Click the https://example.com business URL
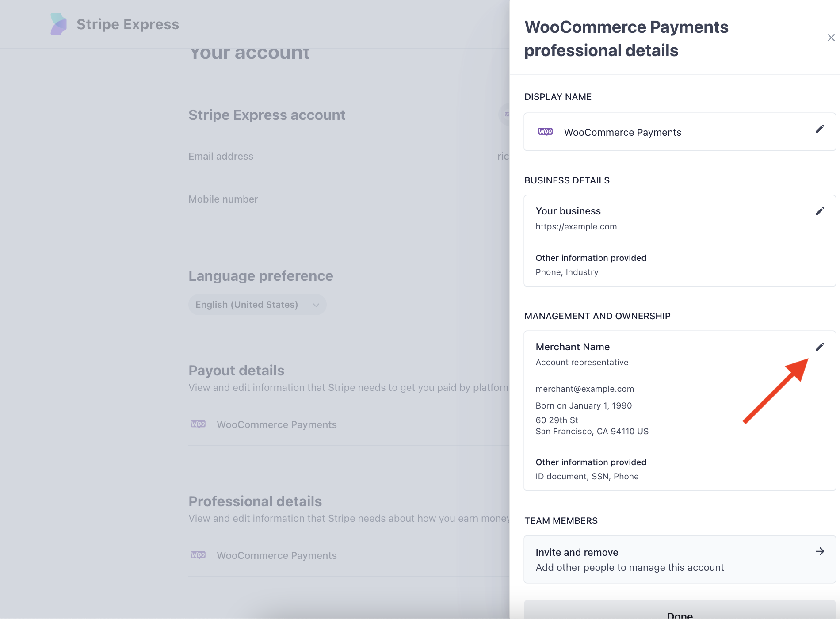The height and width of the screenshot is (619, 840). point(576,227)
